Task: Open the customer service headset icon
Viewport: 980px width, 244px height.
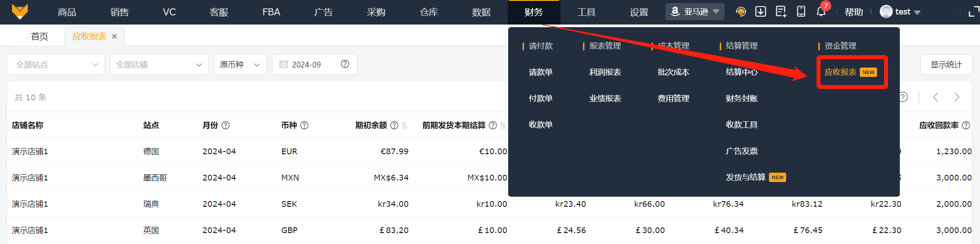Action: click(x=741, y=12)
